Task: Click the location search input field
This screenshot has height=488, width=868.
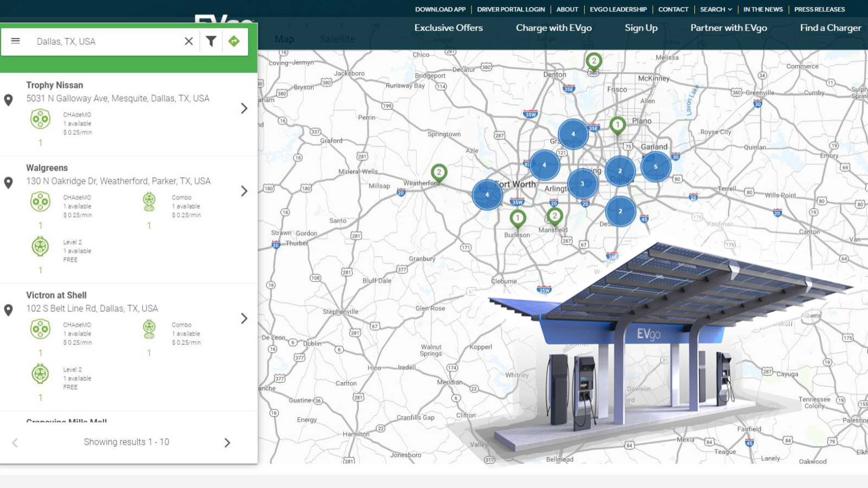Action: [106, 41]
